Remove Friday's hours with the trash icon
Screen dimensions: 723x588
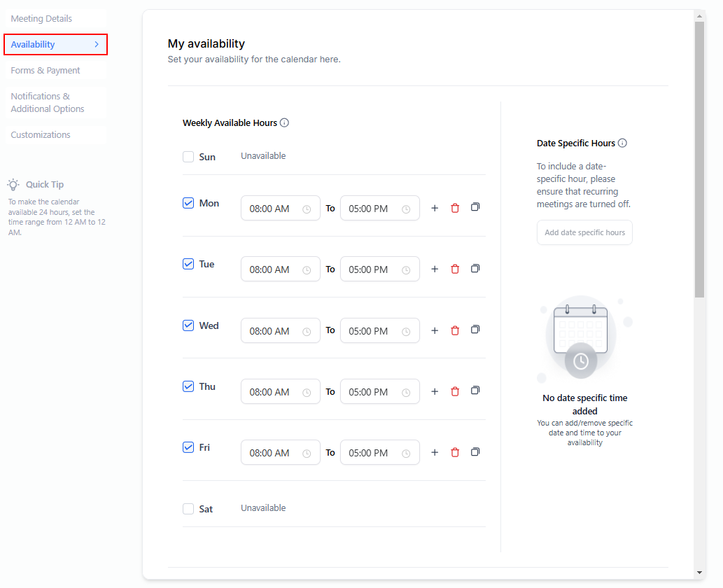pos(455,453)
